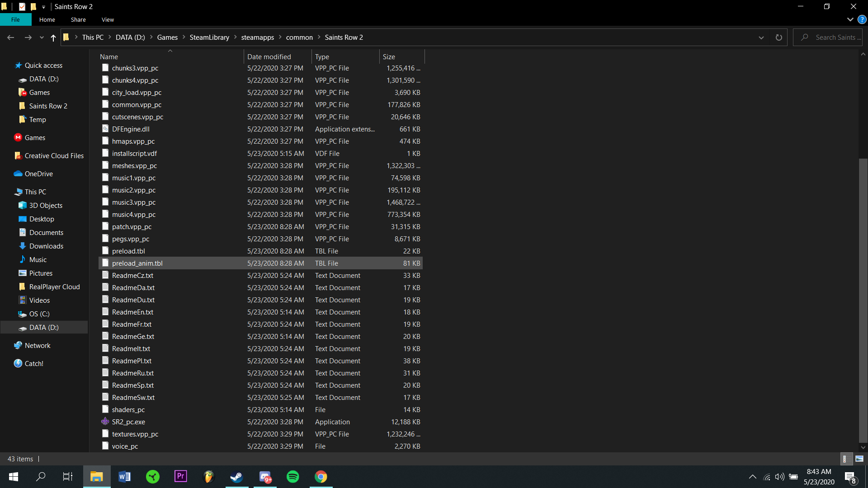Switch to details view layout icon
Viewport: 868px width, 488px height.
[x=845, y=459]
